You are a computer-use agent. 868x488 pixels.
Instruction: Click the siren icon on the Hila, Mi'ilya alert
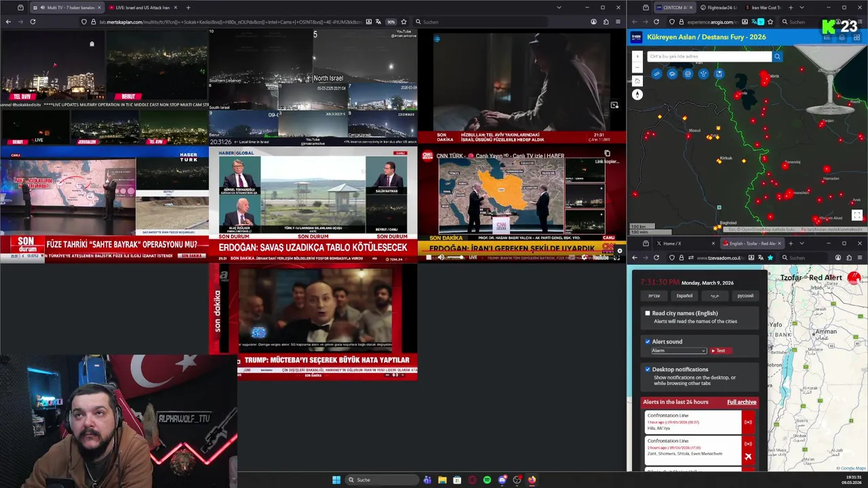[x=748, y=422]
